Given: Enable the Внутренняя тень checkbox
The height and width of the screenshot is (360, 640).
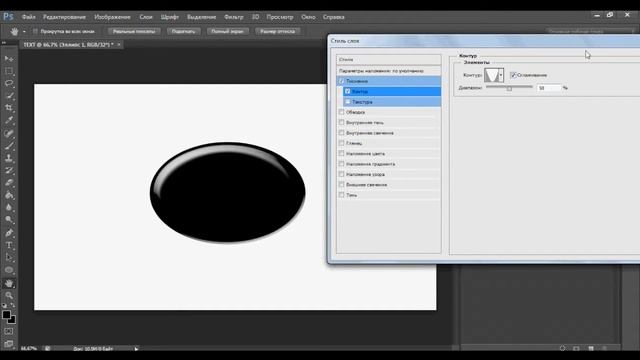Looking at the screenshot, I should tap(342, 122).
